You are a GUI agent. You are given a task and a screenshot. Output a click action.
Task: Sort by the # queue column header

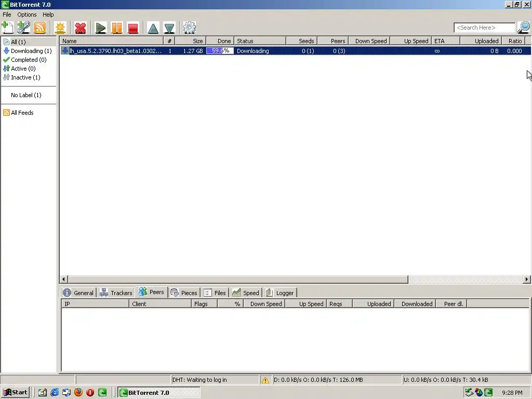click(169, 41)
